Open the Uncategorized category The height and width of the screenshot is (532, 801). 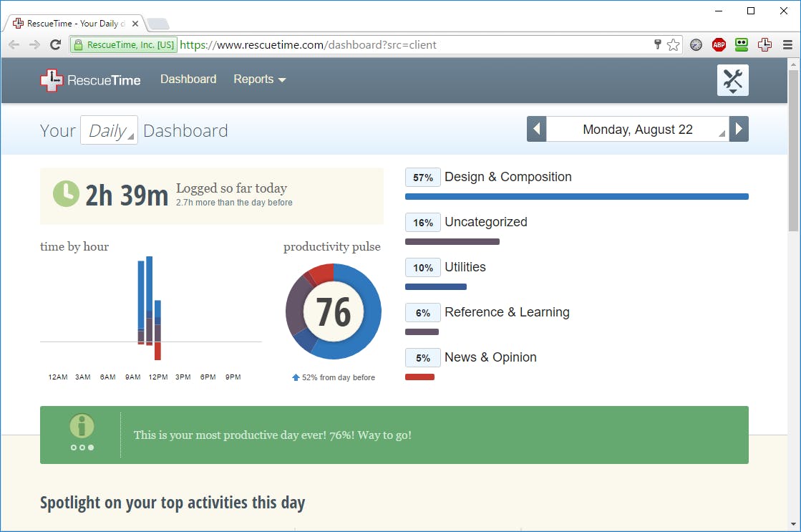486,222
